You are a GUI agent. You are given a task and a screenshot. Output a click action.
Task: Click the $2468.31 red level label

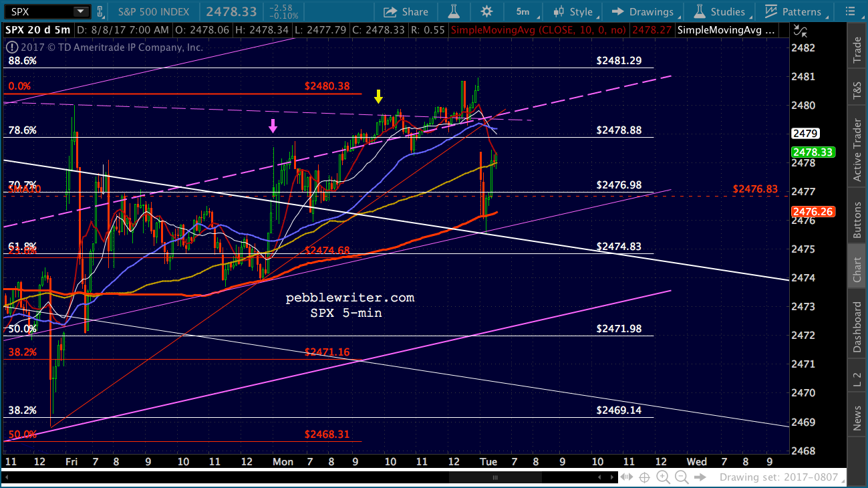point(327,434)
